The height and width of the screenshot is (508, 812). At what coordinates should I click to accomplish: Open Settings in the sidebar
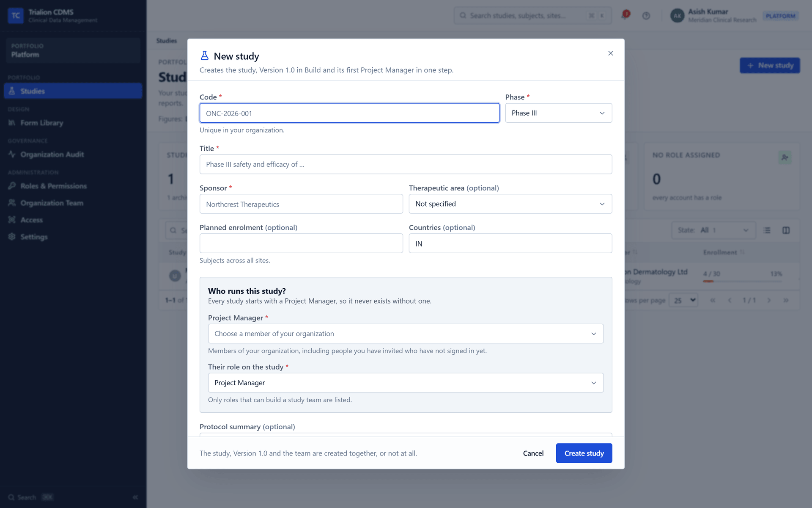(73, 237)
